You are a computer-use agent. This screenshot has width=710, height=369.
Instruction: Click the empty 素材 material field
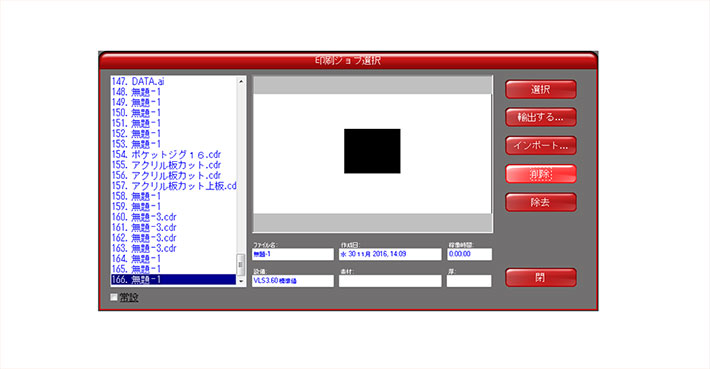[x=390, y=281]
